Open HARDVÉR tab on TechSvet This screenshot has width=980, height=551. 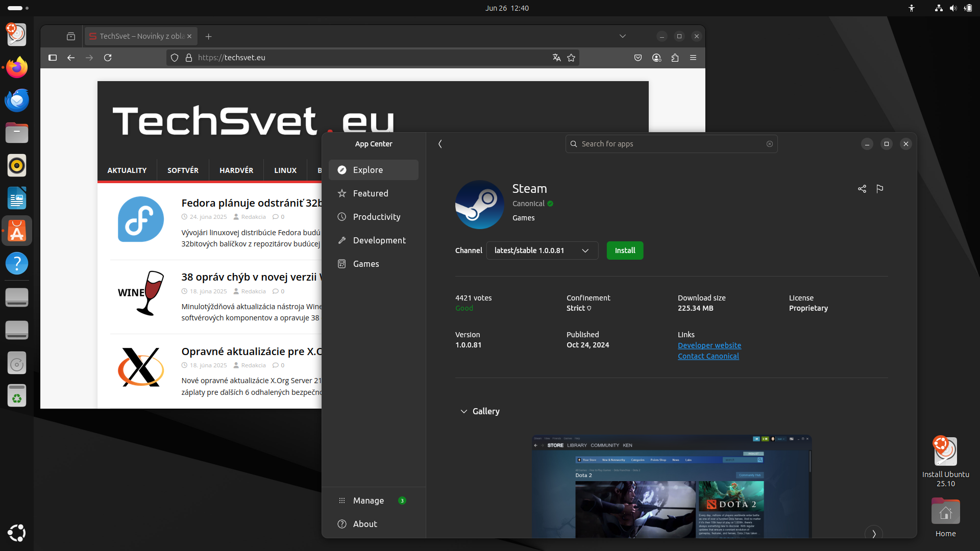pyautogui.click(x=236, y=170)
